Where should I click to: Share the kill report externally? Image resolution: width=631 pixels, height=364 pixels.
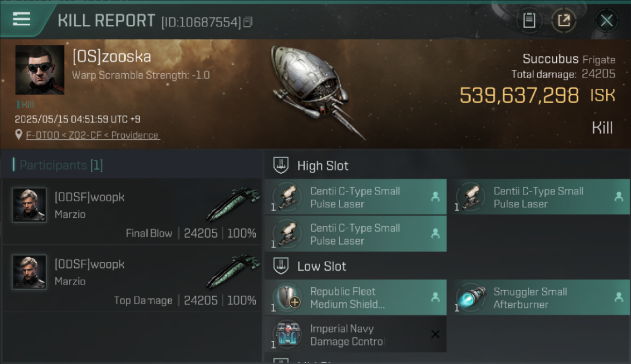coord(564,20)
